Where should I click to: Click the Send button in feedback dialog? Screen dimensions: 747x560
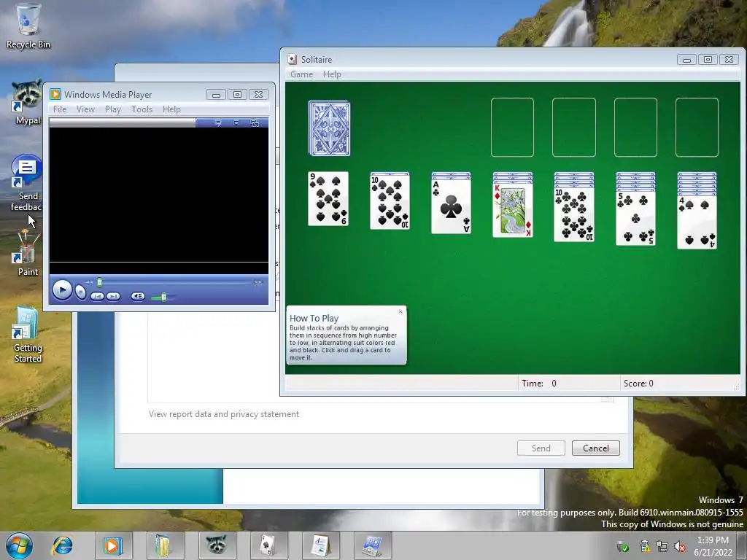[x=541, y=448]
